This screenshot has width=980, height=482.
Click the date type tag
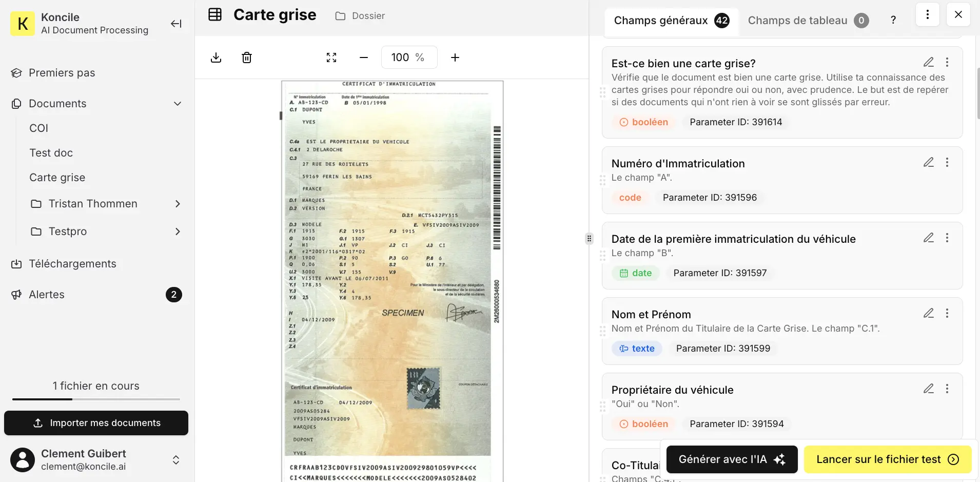click(636, 273)
